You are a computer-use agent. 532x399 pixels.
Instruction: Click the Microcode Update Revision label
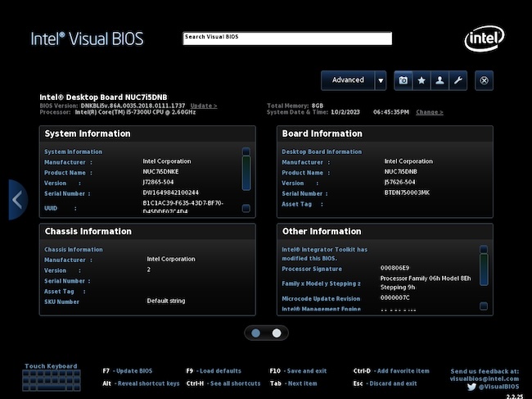point(321,299)
